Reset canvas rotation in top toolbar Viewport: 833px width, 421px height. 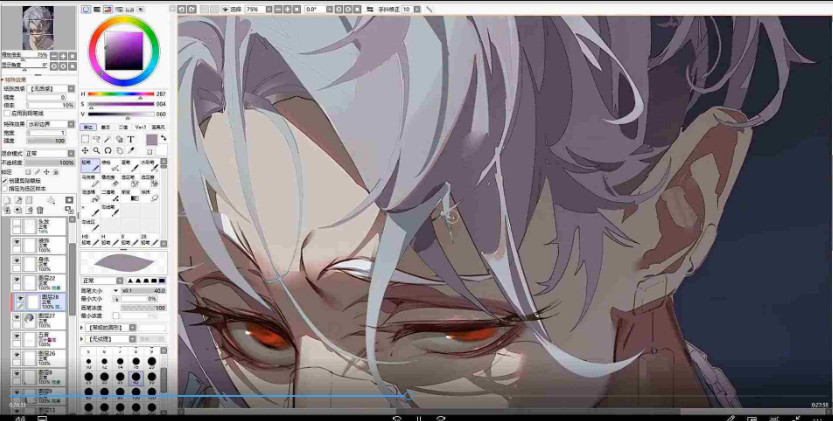coord(357,9)
